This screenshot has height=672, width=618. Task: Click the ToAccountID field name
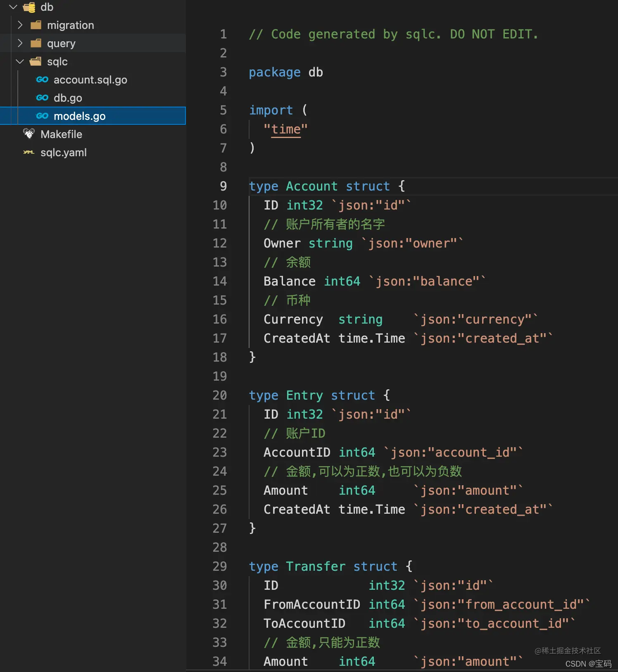point(304,624)
